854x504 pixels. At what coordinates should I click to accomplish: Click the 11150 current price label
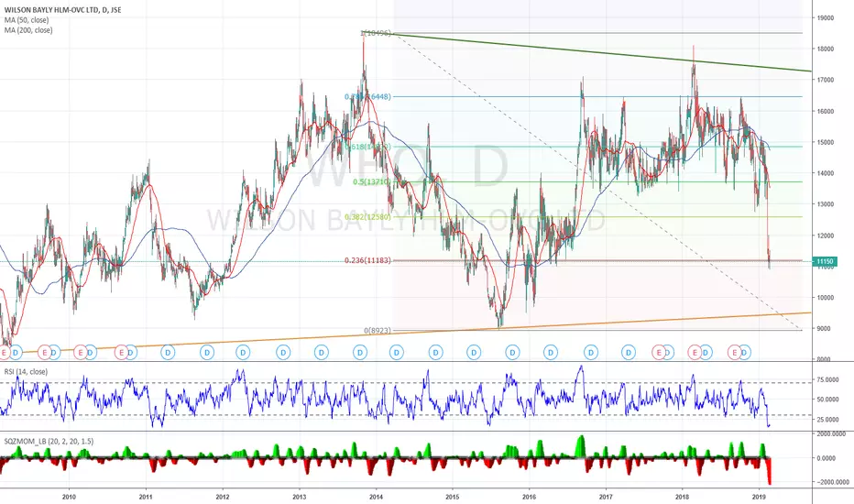pyautogui.click(x=824, y=261)
